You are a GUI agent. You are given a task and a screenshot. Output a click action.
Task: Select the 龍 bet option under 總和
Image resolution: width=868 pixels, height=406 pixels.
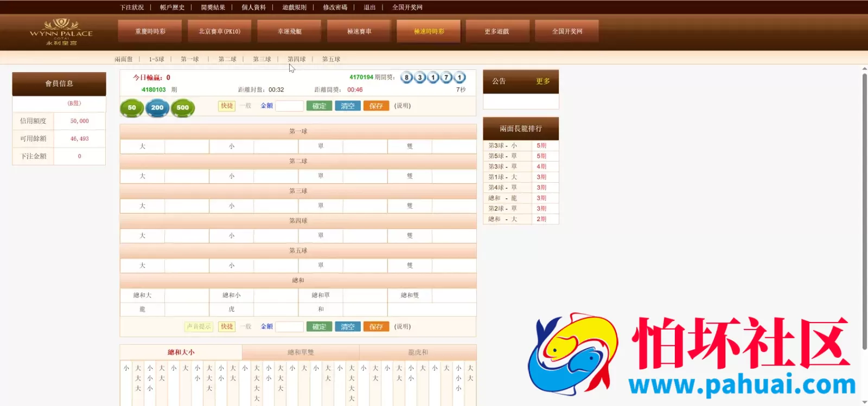tap(142, 310)
